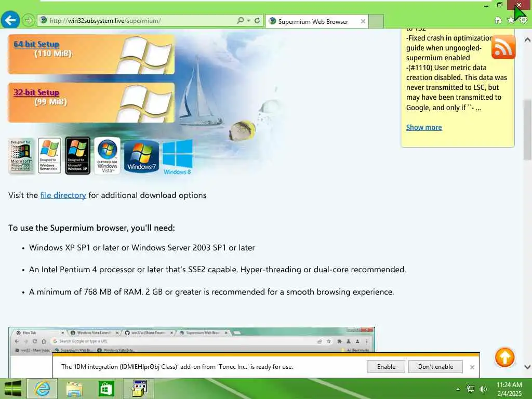
Task: Go back using the IE back arrow
Action: tap(10, 20)
